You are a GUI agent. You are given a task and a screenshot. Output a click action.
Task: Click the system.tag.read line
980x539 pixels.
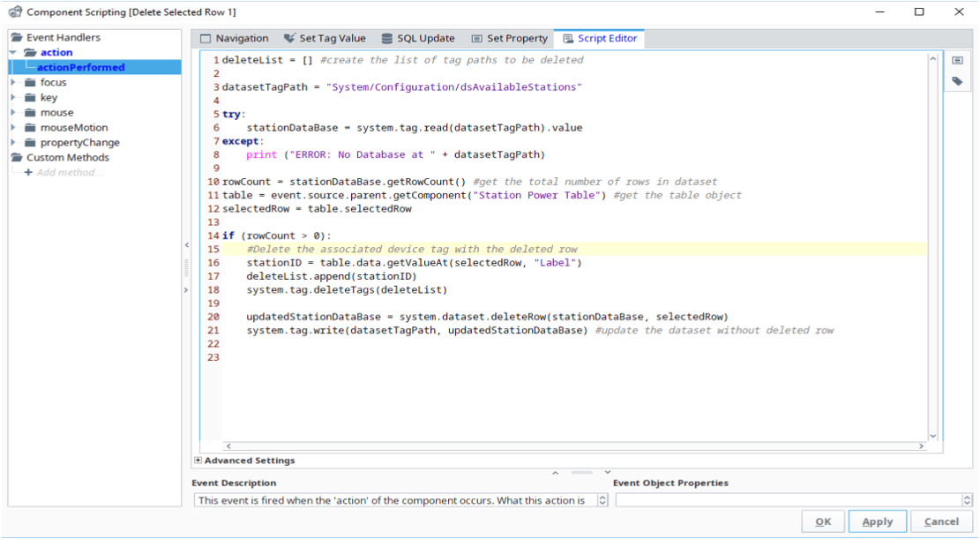415,128
